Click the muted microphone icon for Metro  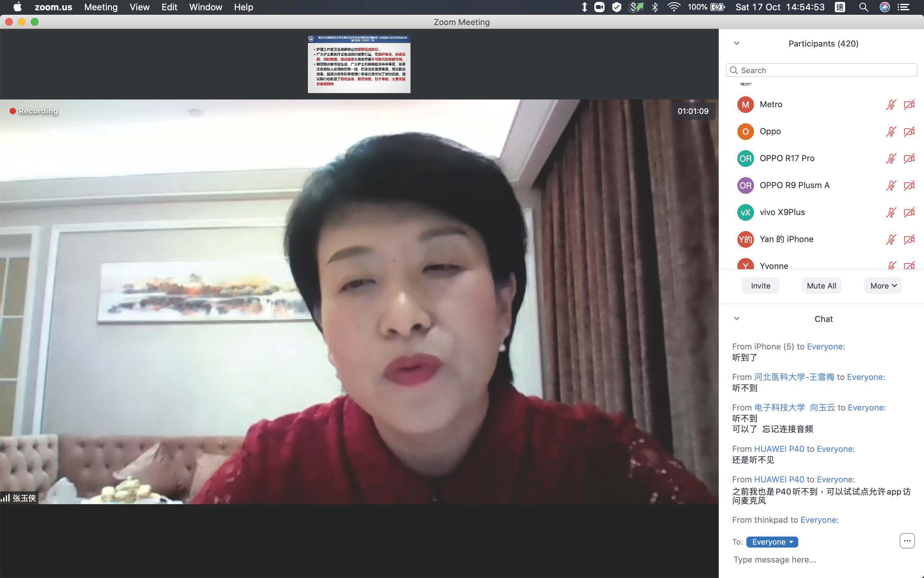tap(891, 104)
